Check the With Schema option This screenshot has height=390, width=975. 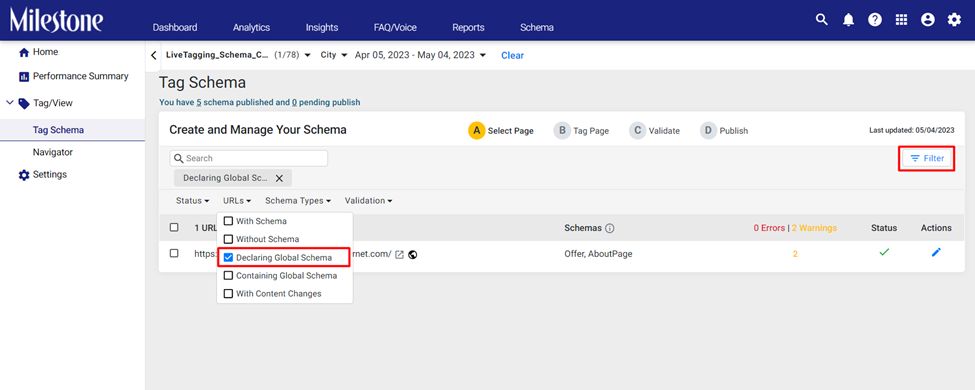coord(228,221)
